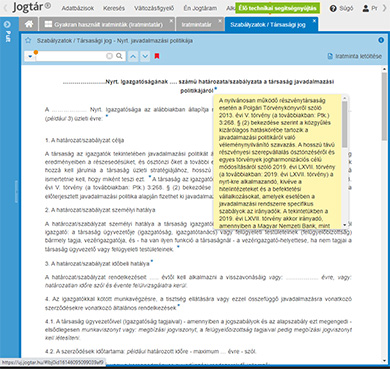Click Élő technikai segítségnyújtás button

click(277, 8)
